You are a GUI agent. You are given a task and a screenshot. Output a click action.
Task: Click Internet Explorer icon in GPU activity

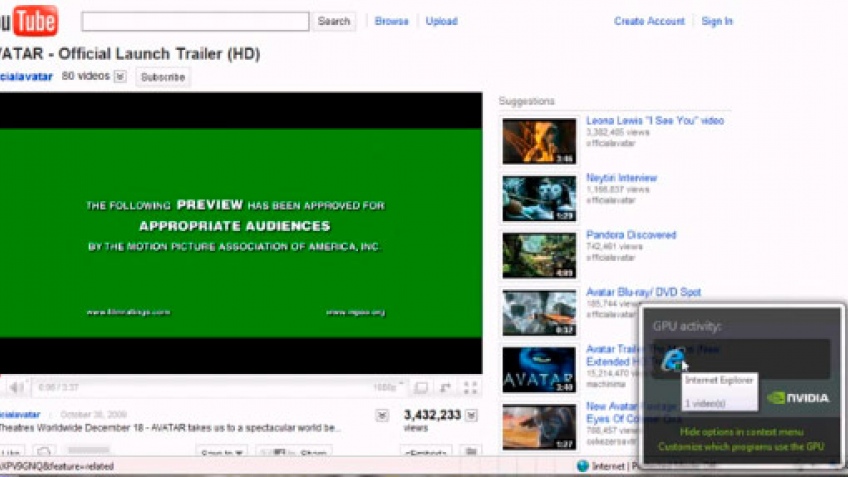pos(673,360)
